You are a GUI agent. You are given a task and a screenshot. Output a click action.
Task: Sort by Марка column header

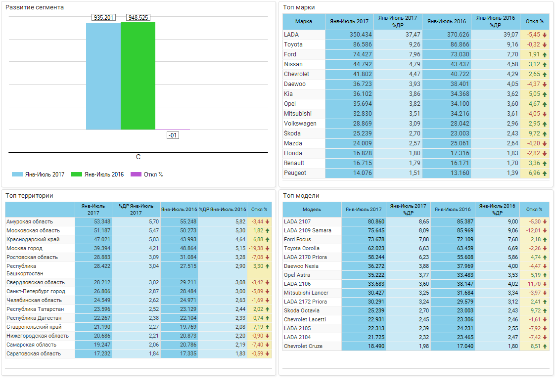303,22
